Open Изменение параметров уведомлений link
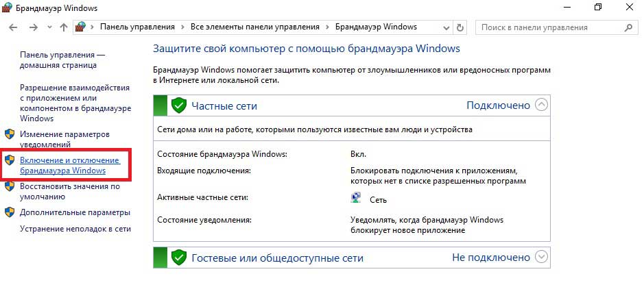Screen dimensions: 644x287 click(x=65, y=139)
